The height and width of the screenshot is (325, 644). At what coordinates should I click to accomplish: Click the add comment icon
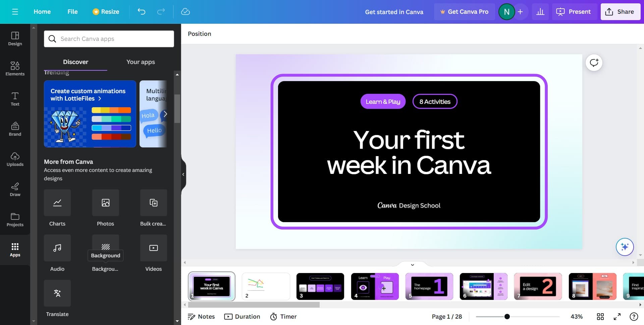pos(594,63)
